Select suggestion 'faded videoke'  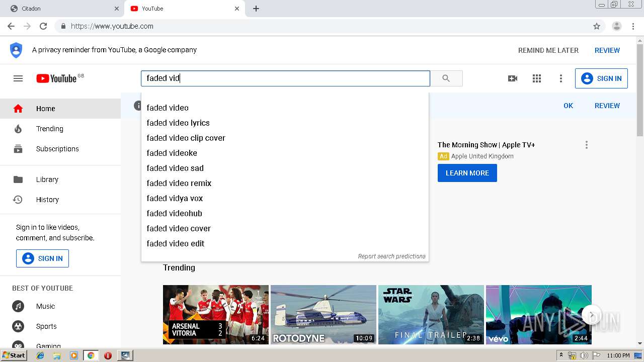click(x=285, y=153)
